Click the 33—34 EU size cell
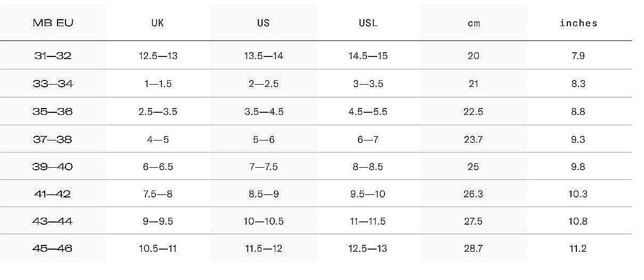Image resolution: width=644 pixels, height=280 pixels. [53, 84]
